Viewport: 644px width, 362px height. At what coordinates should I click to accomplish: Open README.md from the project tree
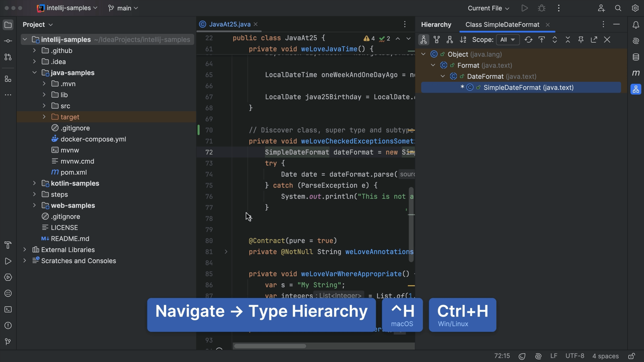tap(70, 239)
